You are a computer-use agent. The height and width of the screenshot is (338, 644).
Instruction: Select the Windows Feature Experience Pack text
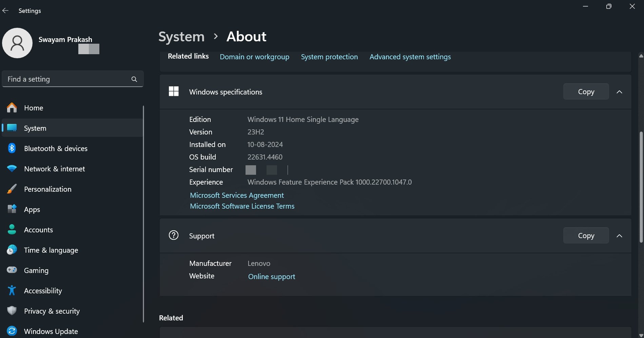click(330, 182)
